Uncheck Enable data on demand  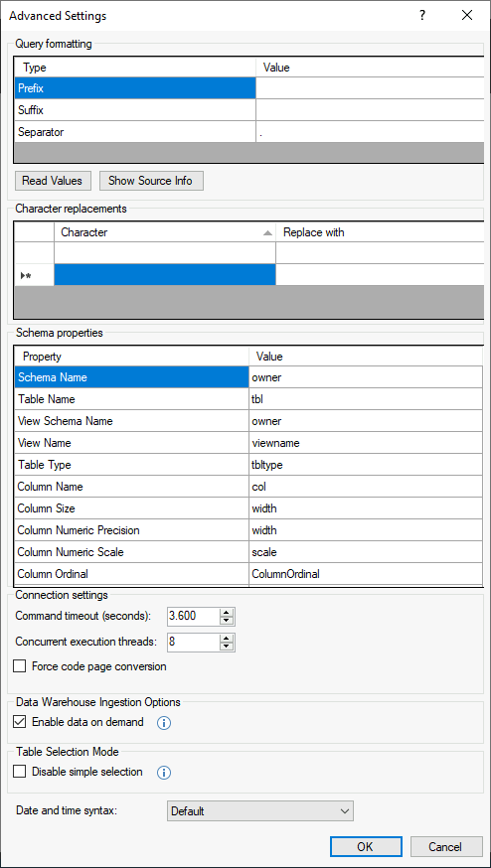20,722
